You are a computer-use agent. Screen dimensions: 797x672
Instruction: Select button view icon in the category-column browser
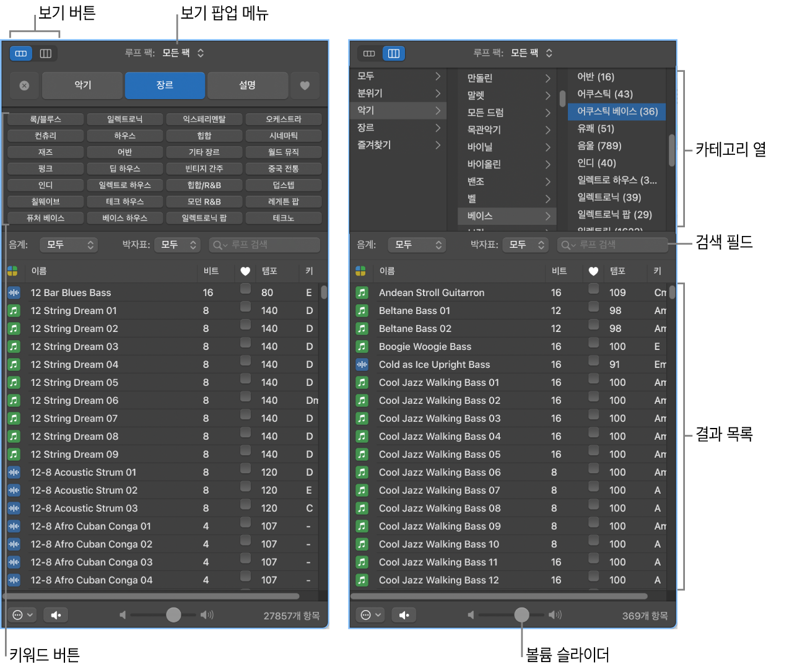[369, 53]
